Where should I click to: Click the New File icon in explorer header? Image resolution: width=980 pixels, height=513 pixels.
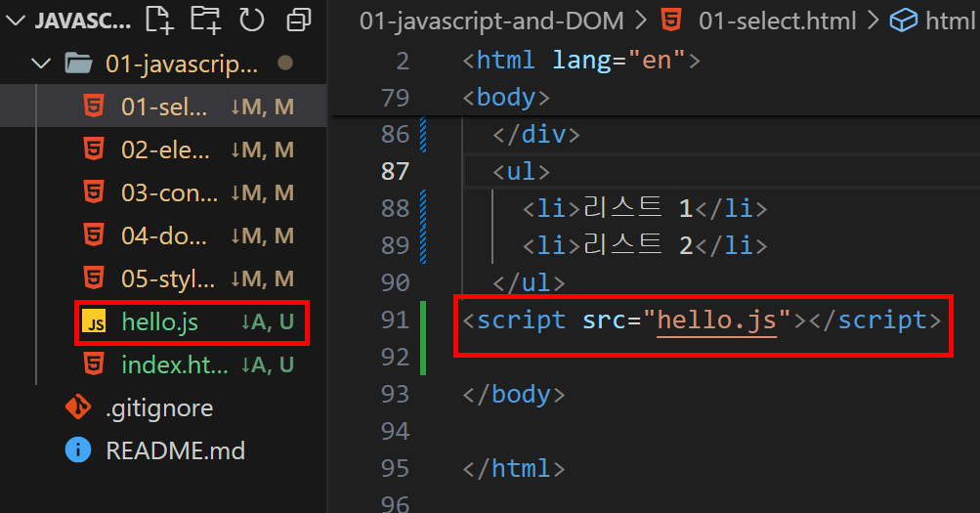[158, 20]
